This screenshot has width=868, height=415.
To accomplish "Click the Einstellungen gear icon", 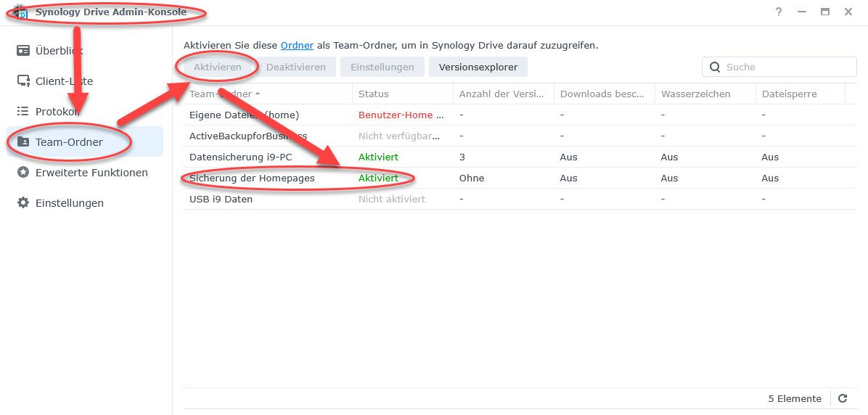I will click(23, 203).
